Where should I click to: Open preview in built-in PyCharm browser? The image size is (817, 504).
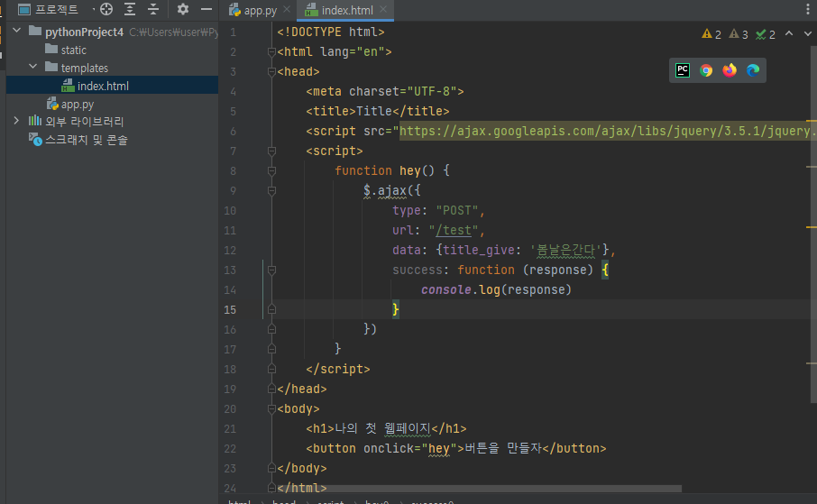pyautogui.click(x=682, y=70)
